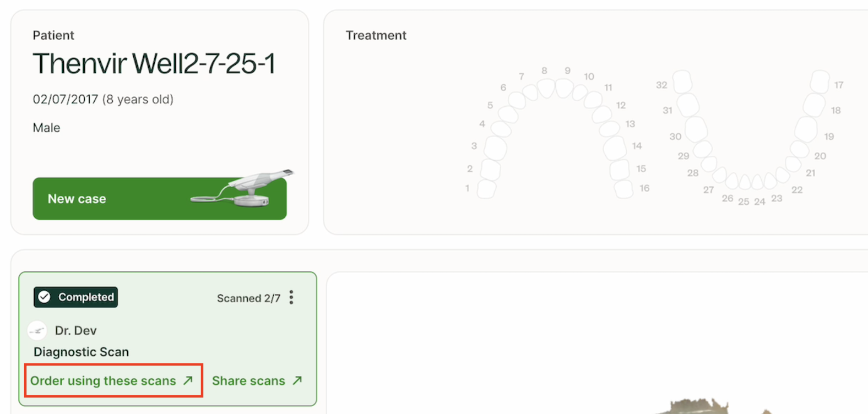Click the scanner image on New case
Screen dimensions: 868x414
[x=242, y=188]
